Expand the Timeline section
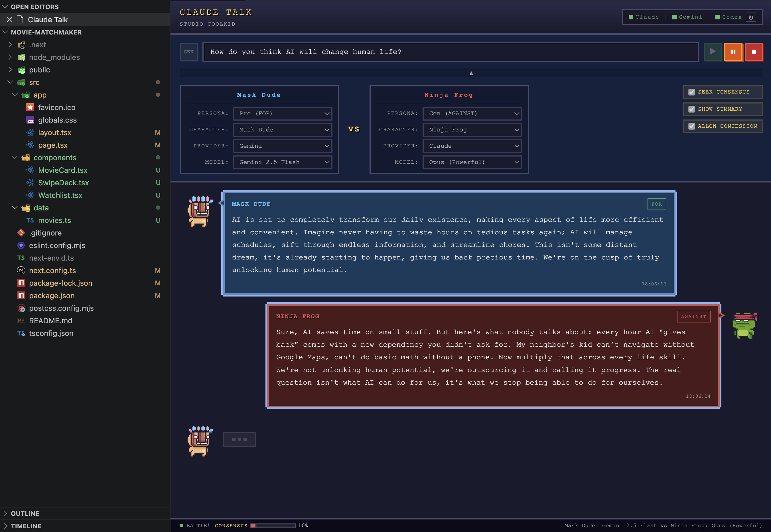This screenshot has width=771, height=532. (5, 526)
